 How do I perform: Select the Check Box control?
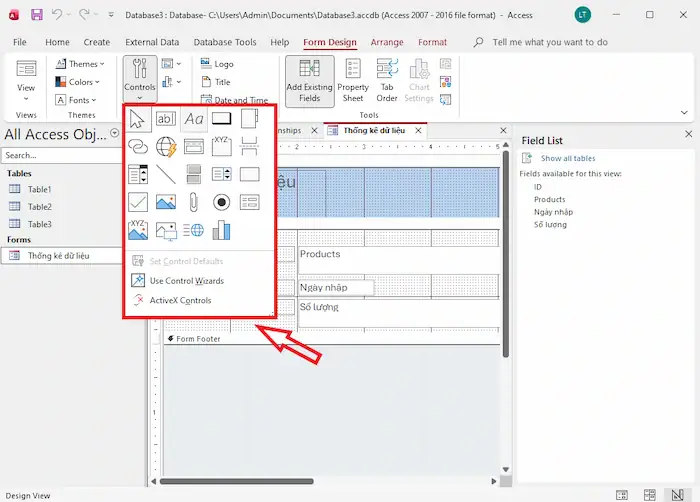tap(138, 203)
